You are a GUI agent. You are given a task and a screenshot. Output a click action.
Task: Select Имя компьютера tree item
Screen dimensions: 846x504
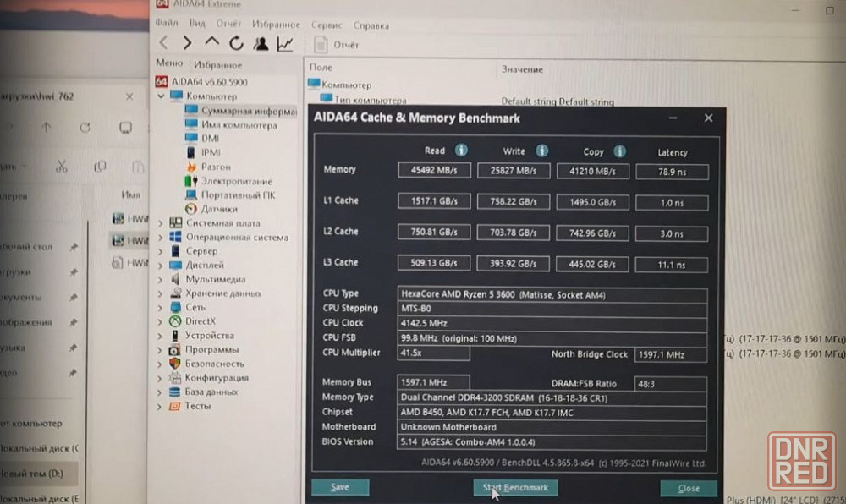point(232,124)
